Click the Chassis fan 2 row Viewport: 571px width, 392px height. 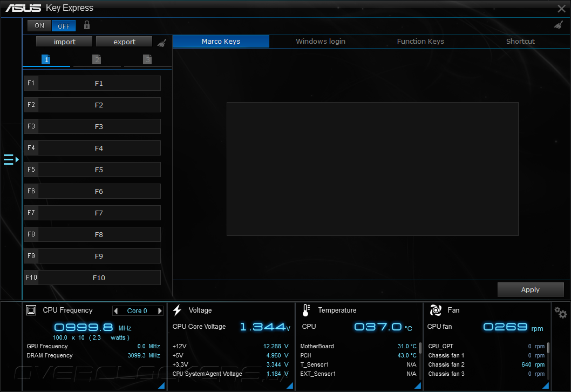pyautogui.click(x=486, y=364)
